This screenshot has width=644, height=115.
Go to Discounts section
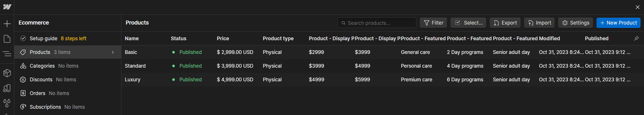click(x=41, y=80)
